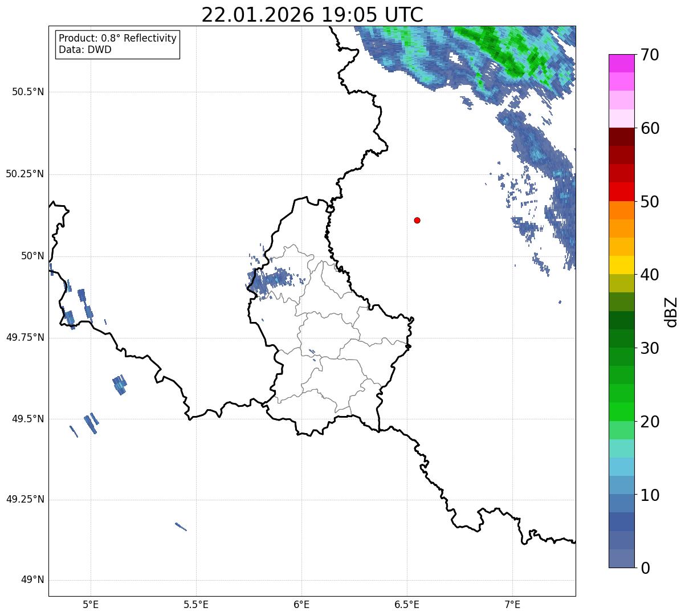Click the orange swatch just below 50 dBZ
The height and width of the screenshot is (616, 685).
point(622,210)
